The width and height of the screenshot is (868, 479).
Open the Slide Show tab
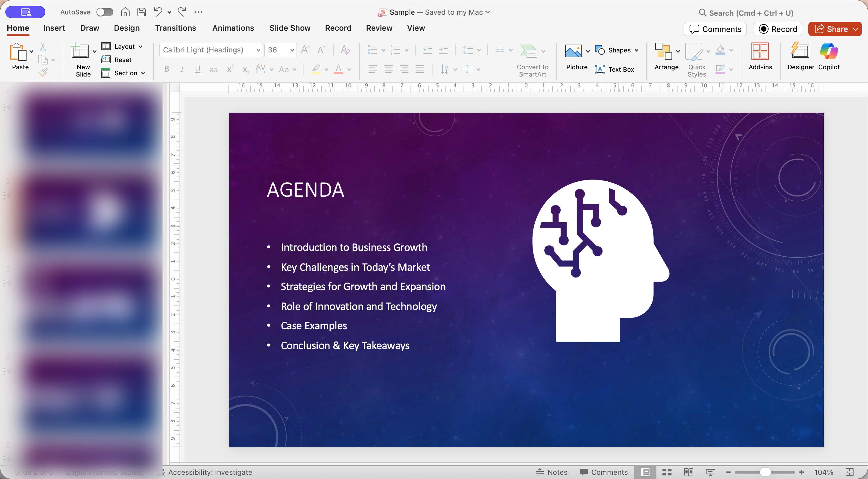point(290,28)
